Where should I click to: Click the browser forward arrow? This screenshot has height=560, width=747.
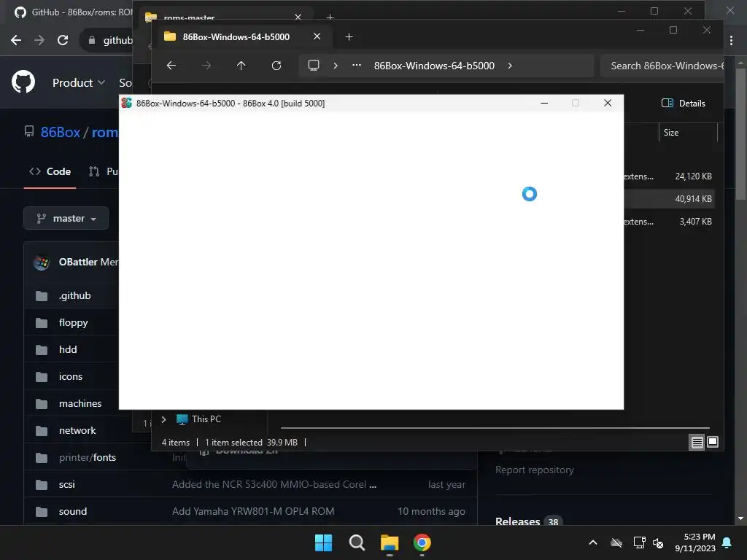pos(39,40)
